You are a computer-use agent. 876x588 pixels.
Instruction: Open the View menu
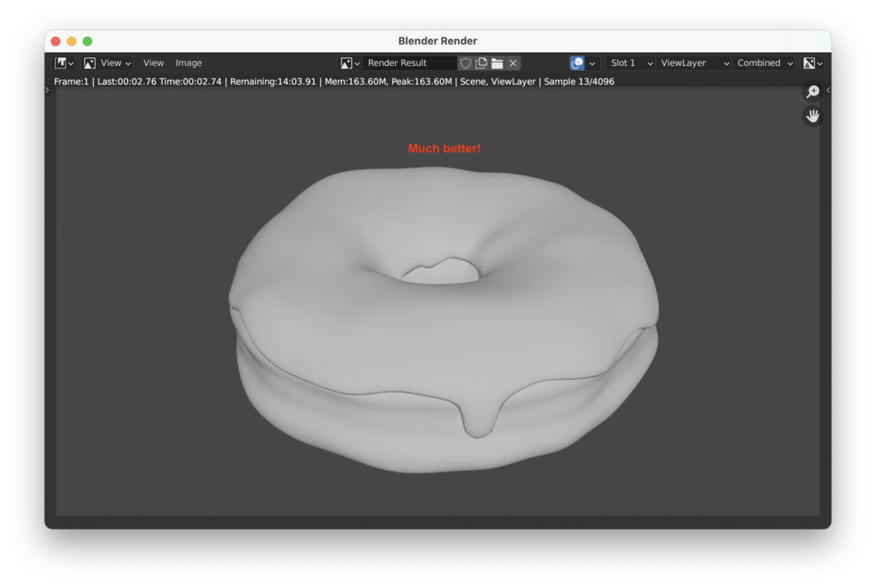pyautogui.click(x=153, y=63)
